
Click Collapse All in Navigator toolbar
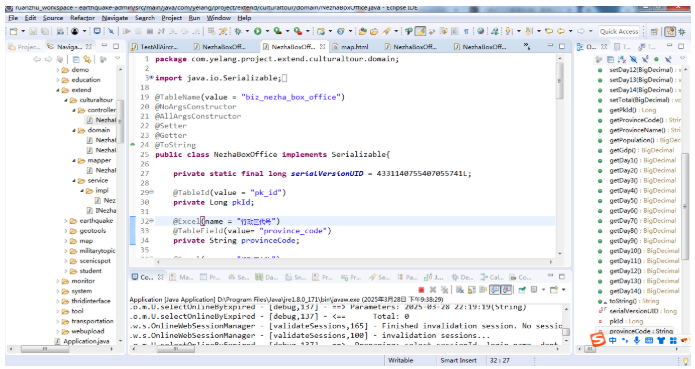click(x=76, y=59)
